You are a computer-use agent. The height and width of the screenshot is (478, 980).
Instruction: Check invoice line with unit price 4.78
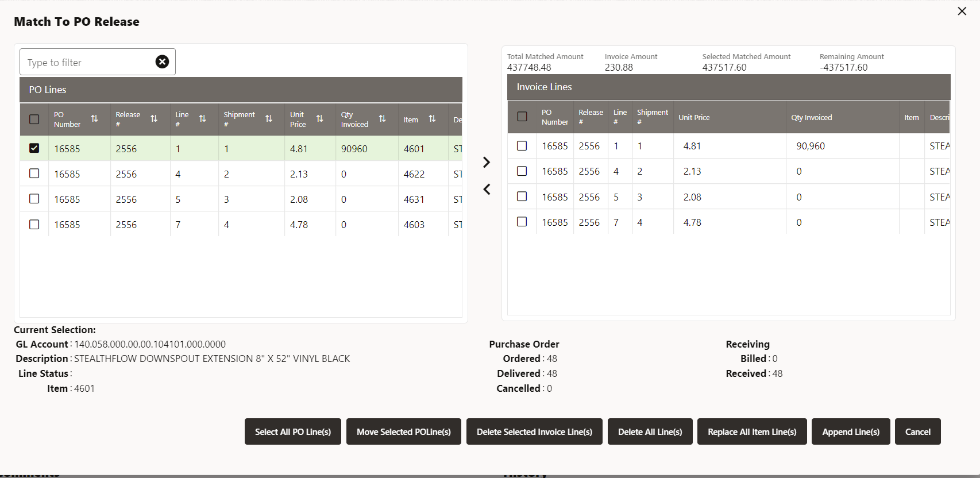[x=522, y=222]
